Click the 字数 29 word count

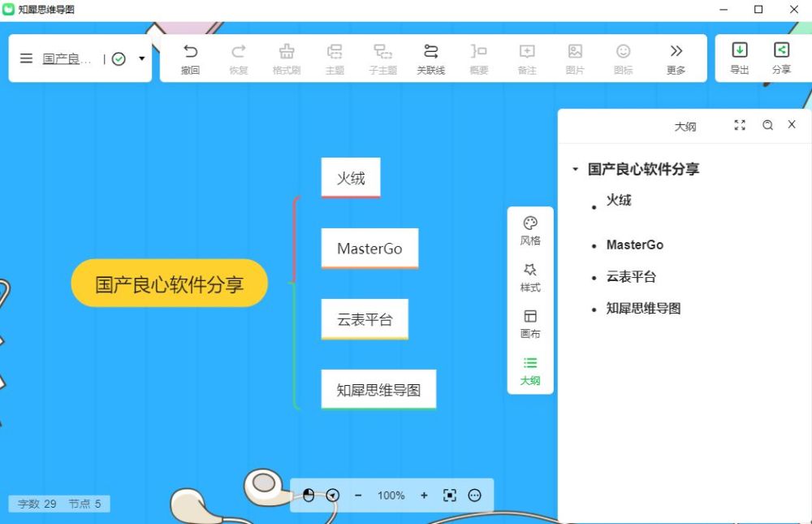tap(37, 504)
